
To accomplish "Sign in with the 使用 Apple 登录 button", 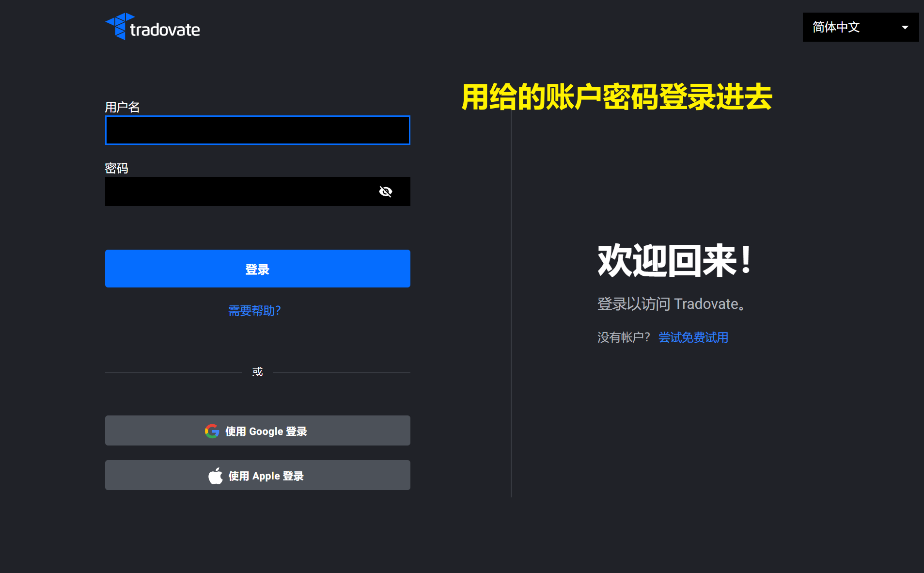I will (x=257, y=475).
